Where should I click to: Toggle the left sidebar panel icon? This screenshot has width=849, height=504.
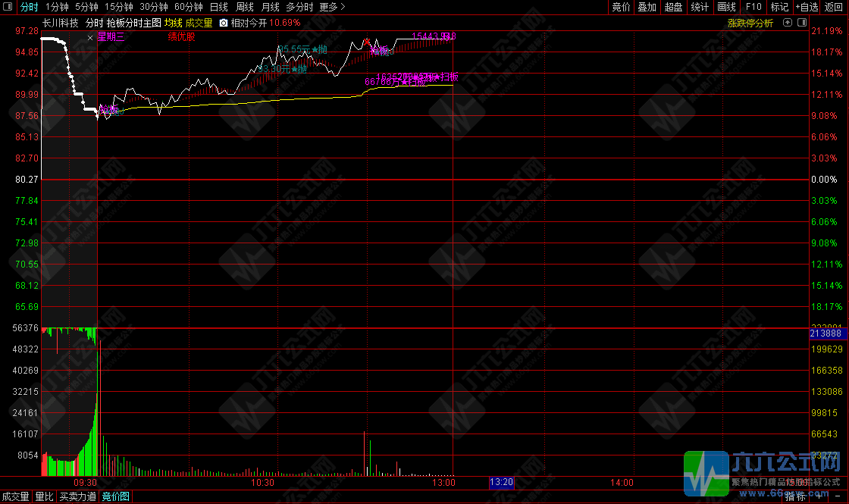(x=8, y=7)
